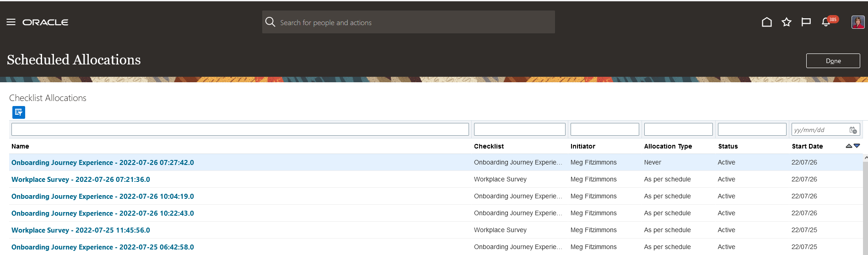This screenshot has width=868, height=255.
Task: Open Onboarding Journey Experience 10:04:19.0 allocation
Action: coord(102,197)
